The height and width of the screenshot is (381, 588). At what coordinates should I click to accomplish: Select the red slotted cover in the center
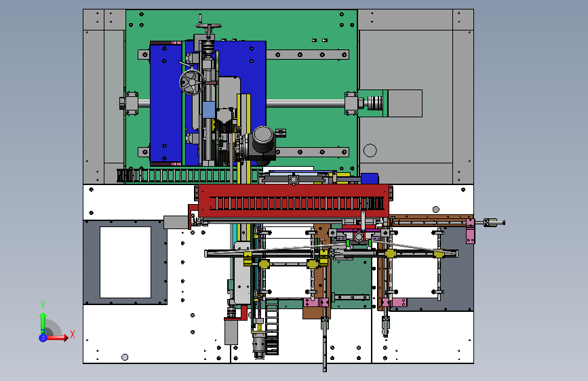[294, 201]
